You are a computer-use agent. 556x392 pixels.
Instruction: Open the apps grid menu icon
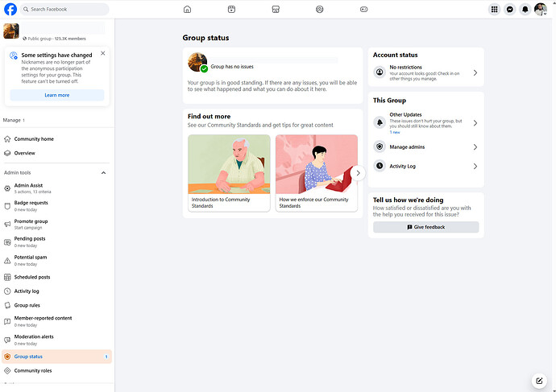click(x=495, y=10)
